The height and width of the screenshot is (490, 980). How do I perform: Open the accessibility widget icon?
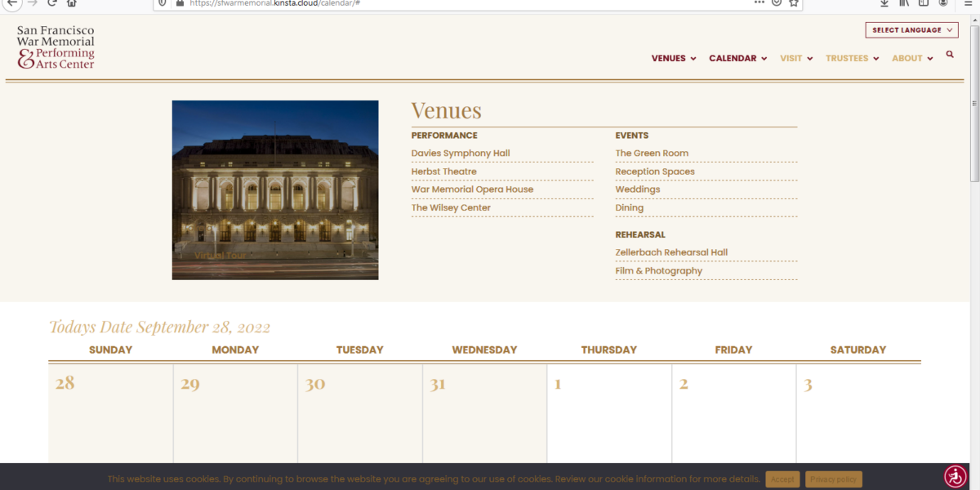point(955,476)
